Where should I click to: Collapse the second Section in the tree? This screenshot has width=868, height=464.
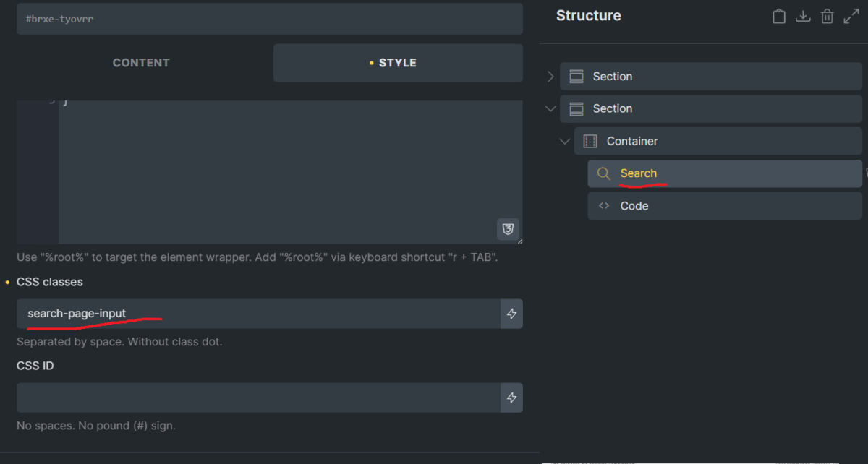550,109
